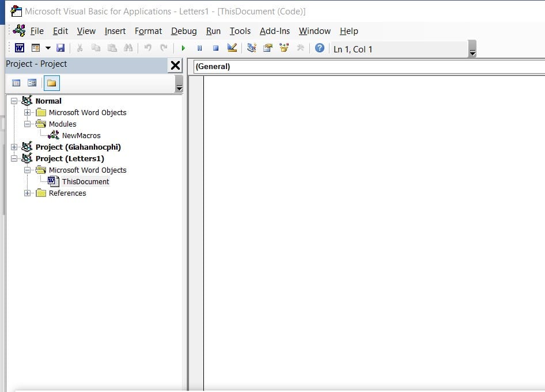545x392 pixels.
Task: Open the Window menu
Action: tap(315, 31)
